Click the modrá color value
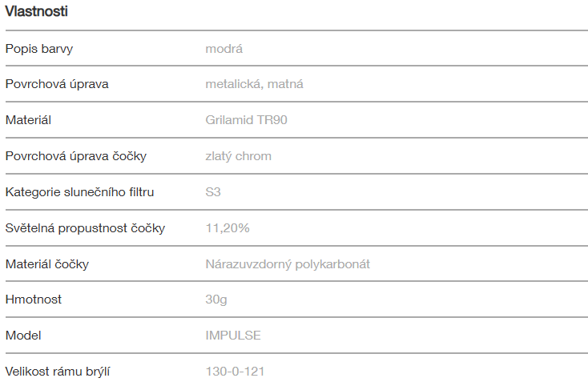This screenshot has width=588, height=386. (x=224, y=49)
